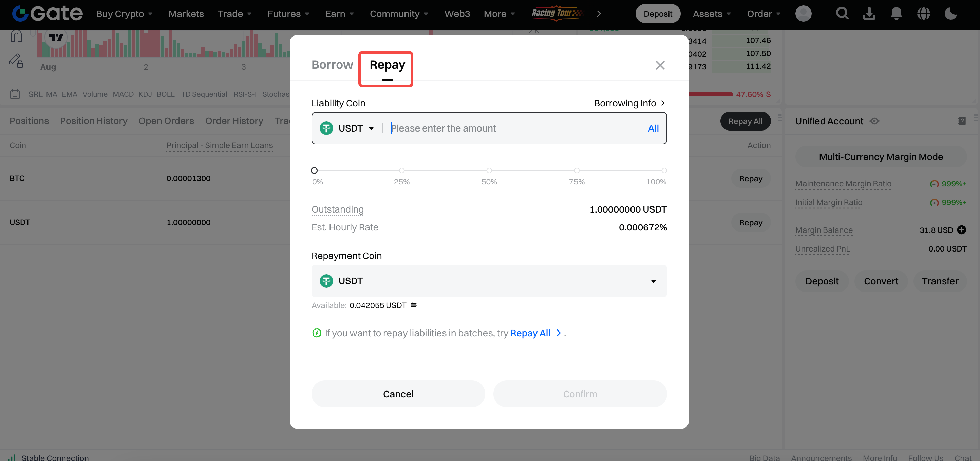Toggle dark mode with the moon icon
The height and width of the screenshot is (461, 980).
tap(950, 14)
